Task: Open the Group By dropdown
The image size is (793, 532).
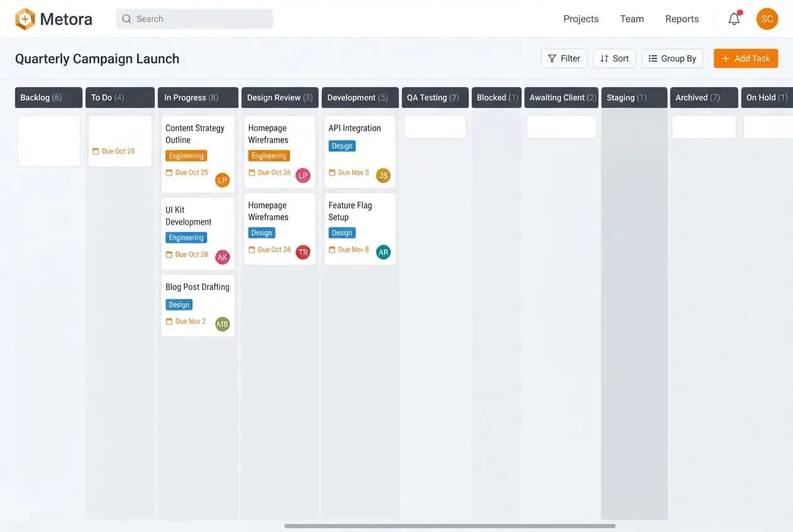Action: 672,58
